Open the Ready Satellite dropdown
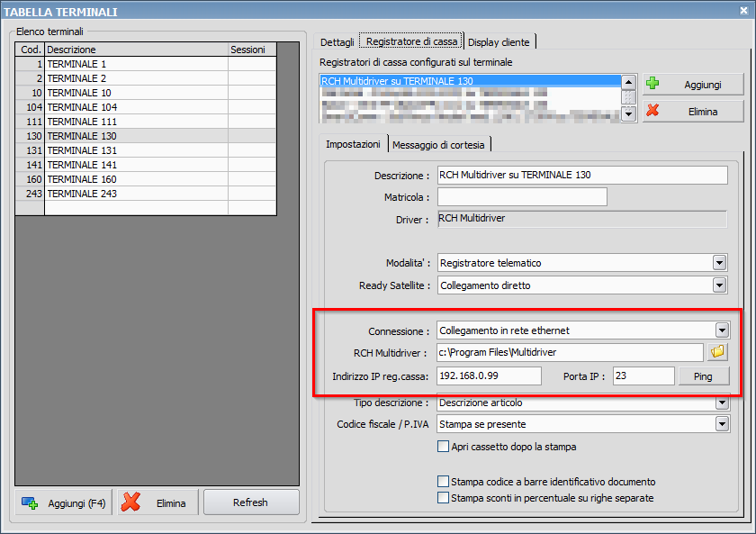The image size is (756, 534). [719, 285]
